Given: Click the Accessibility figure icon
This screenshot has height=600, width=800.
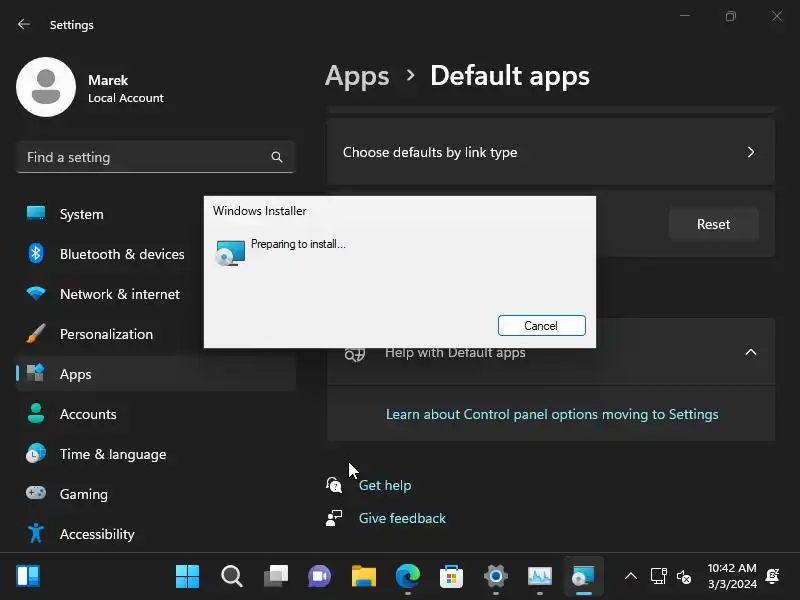Looking at the screenshot, I should 36,533.
